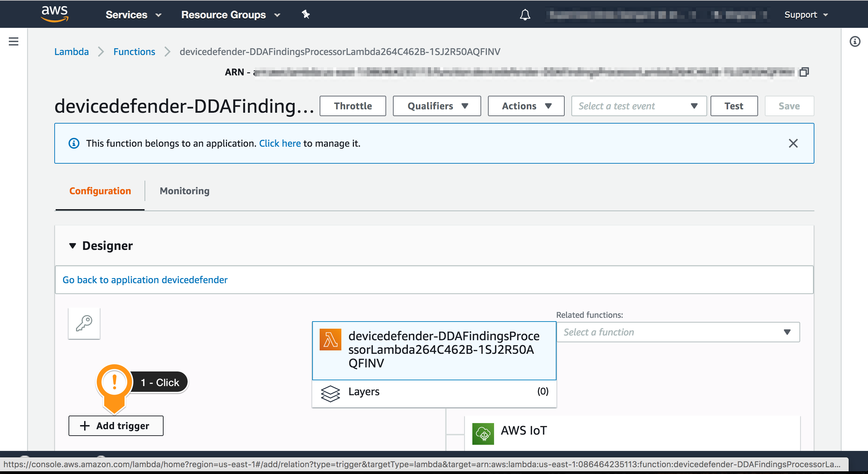The width and height of the screenshot is (868, 474).
Task: Open the Layers row
Action: pyautogui.click(x=434, y=394)
